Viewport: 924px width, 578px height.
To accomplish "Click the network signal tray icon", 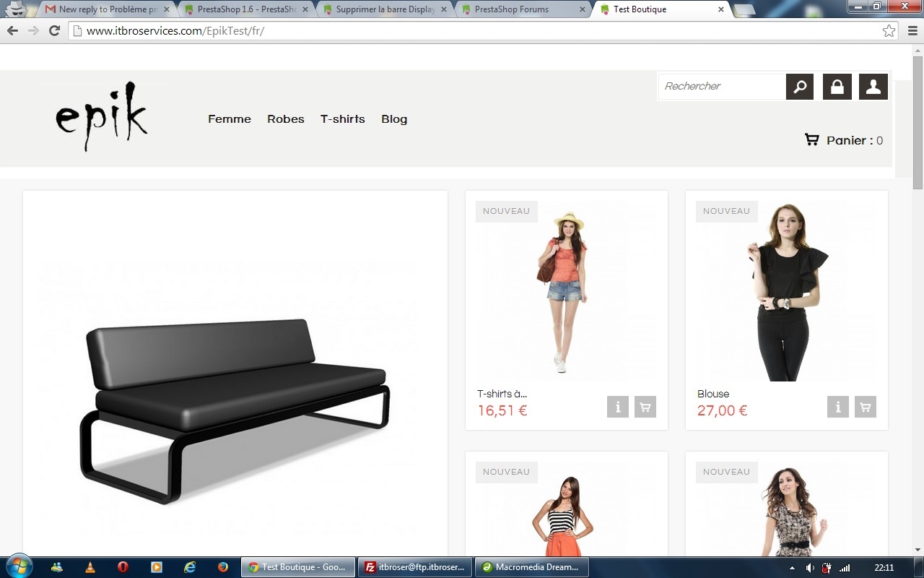I will click(845, 568).
